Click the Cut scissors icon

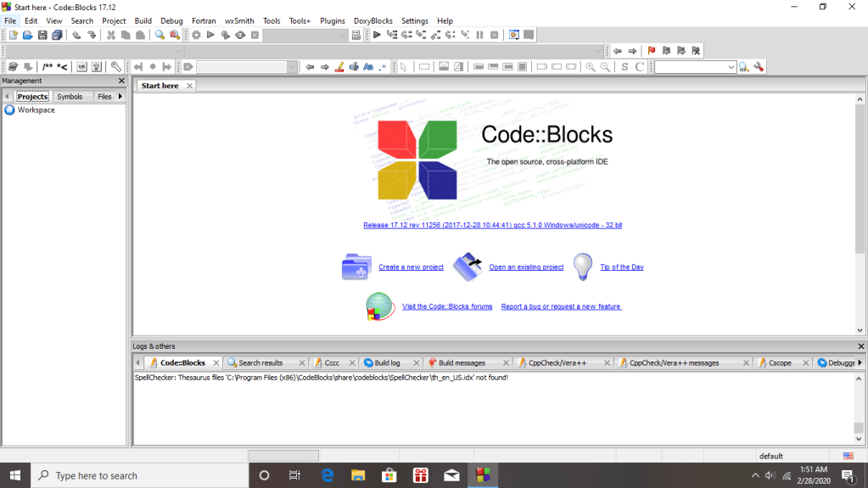click(x=110, y=35)
